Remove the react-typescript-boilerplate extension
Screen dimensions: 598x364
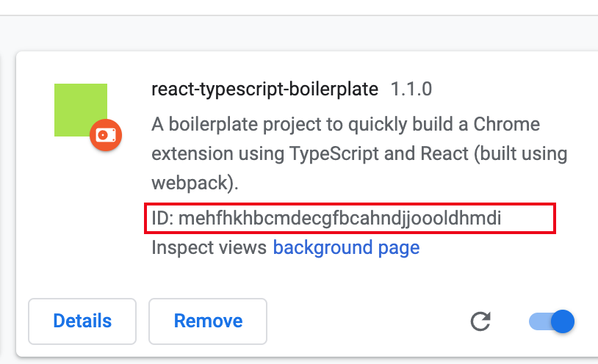click(x=208, y=321)
